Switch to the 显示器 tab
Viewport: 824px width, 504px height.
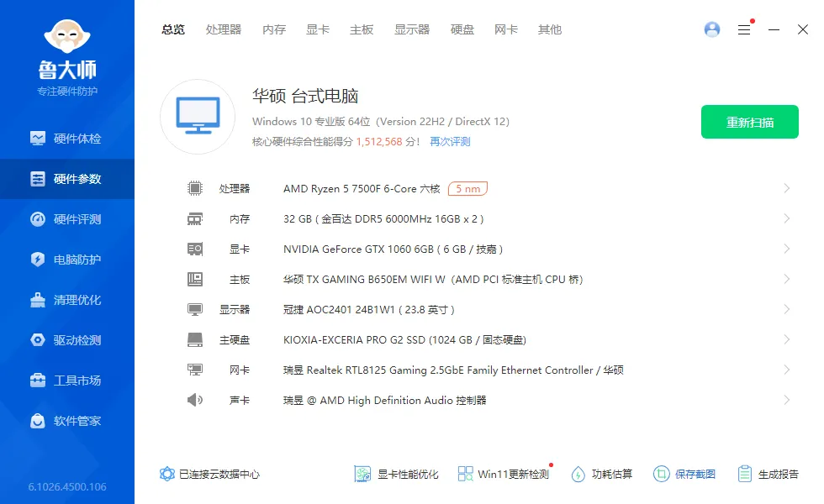pyautogui.click(x=412, y=30)
